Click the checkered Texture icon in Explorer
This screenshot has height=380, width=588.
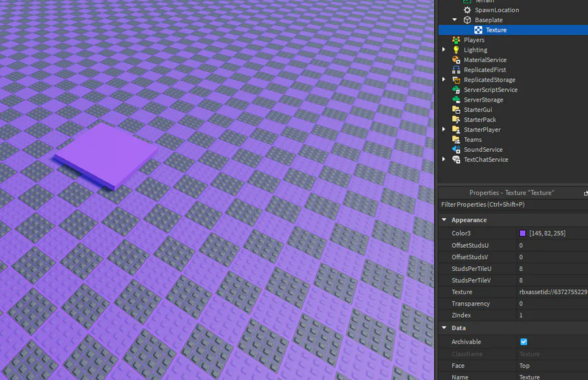478,30
